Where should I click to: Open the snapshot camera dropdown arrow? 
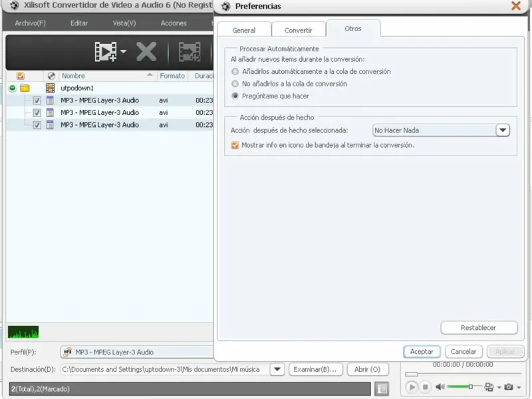point(519,388)
